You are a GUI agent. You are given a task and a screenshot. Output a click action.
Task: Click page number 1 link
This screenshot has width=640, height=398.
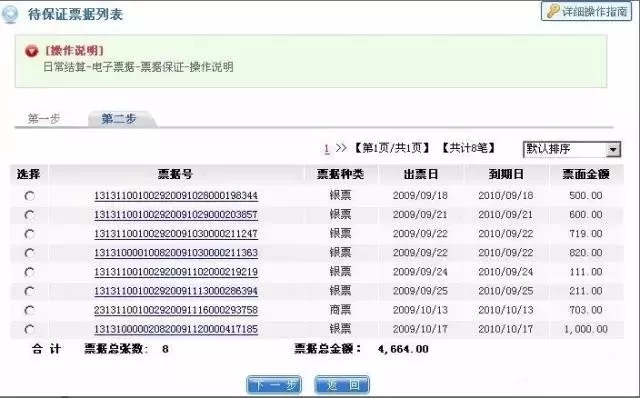click(x=327, y=149)
